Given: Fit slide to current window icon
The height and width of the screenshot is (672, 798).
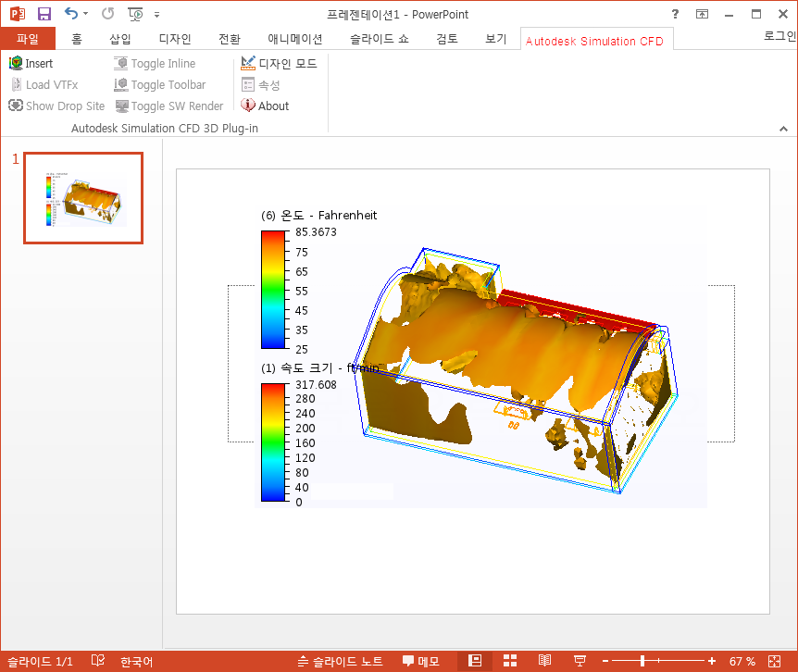Looking at the screenshot, I should (x=775, y=661).
